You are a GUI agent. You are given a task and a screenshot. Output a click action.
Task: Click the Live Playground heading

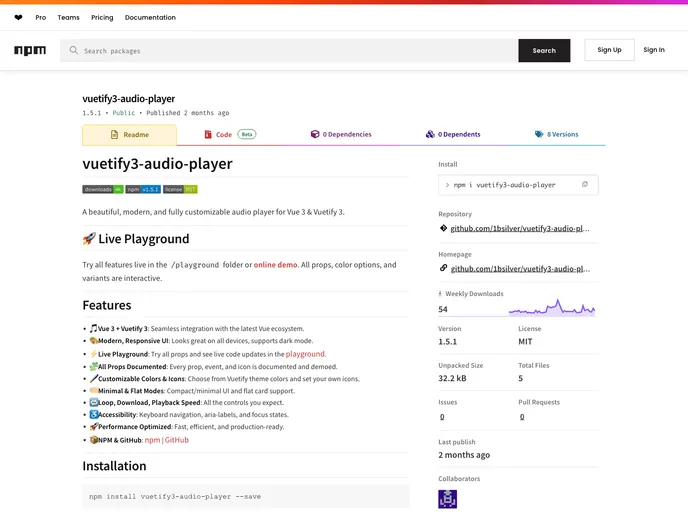click(x=136, y=239)
